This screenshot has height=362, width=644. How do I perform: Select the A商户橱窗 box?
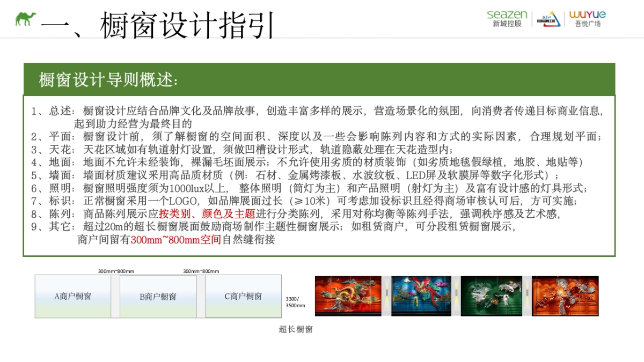tap(72, 295)
